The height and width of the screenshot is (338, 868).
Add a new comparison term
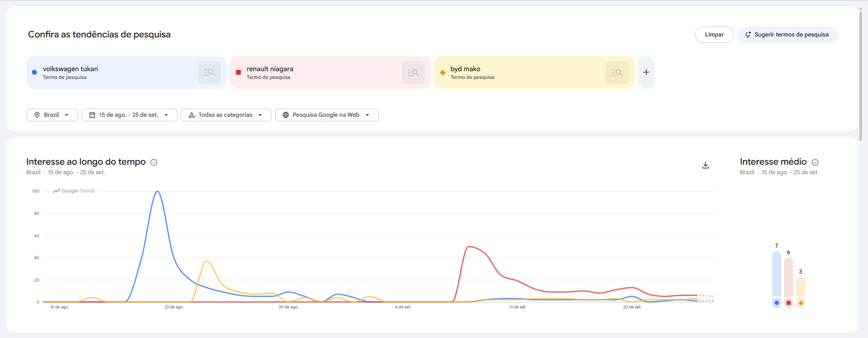pos(646,73)
